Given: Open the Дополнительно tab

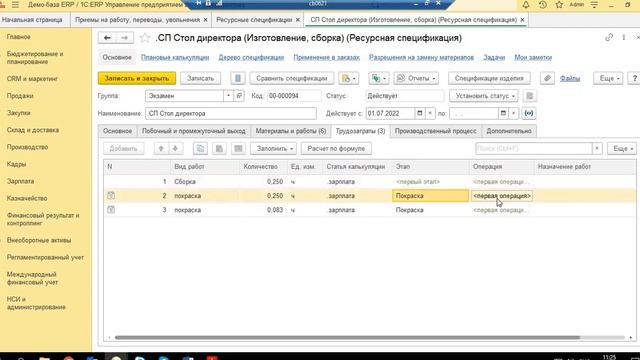Looking at the screenshot, I should point(509,131).
